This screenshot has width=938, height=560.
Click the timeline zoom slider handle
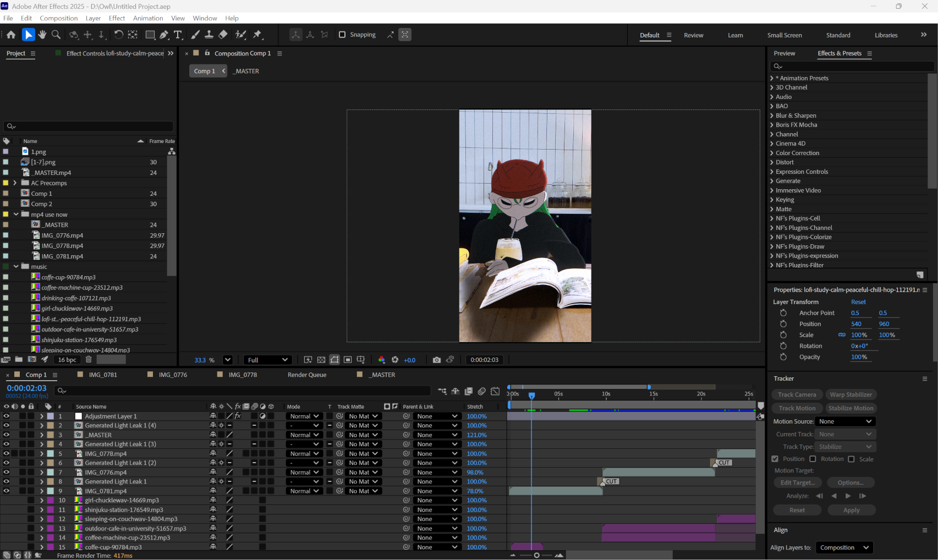click(537, 556)
